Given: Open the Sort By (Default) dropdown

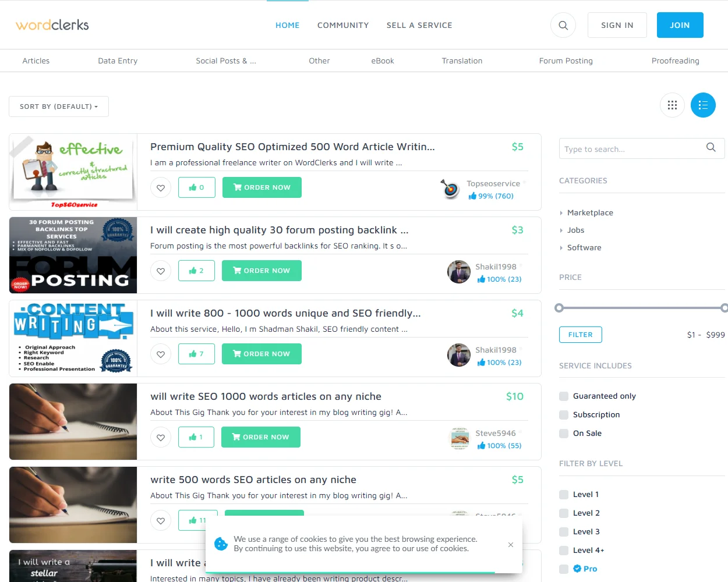Looking at the screenshot, I should coord(59,107).
